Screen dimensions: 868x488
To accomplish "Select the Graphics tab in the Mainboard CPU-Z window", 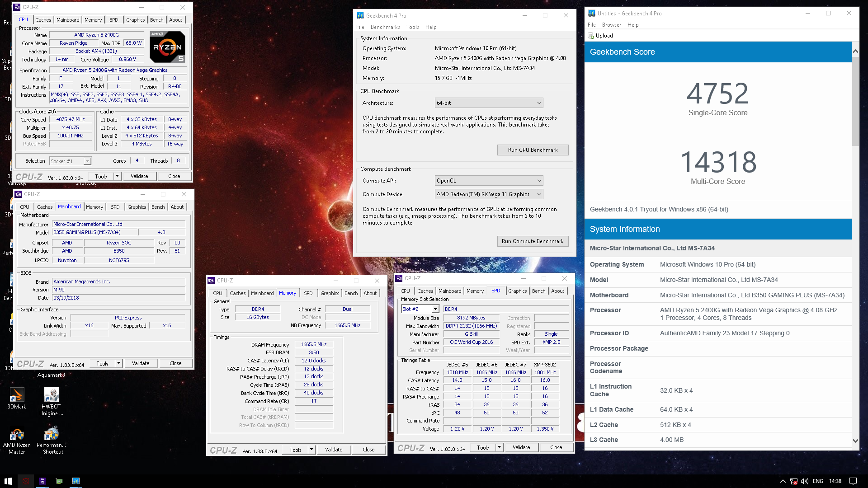I will click(137, 207).
